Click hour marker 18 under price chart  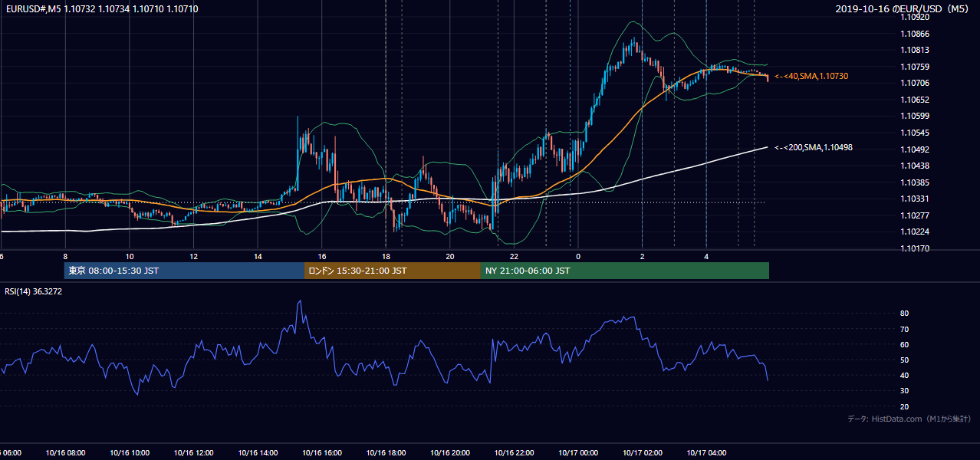tap(386, 256)
